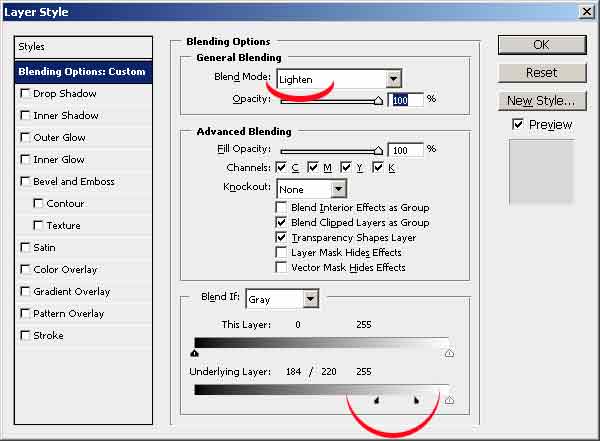Enable the Stroke checkbox
Screen dimensions: 600x441
coord(25,335)
